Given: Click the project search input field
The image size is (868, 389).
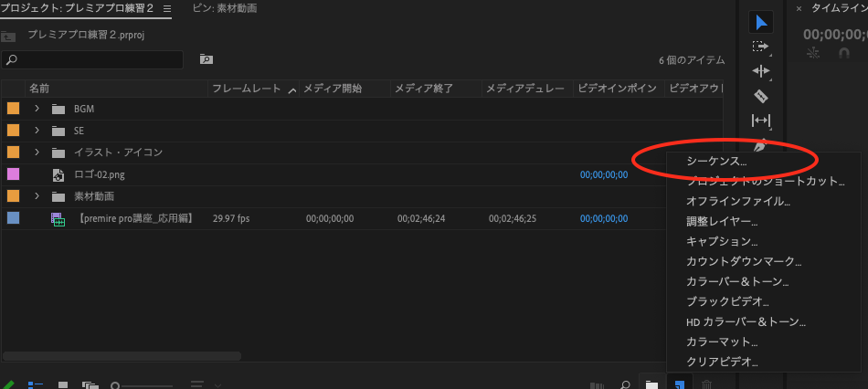Looking at the screenshot, I should click(92, 59).
